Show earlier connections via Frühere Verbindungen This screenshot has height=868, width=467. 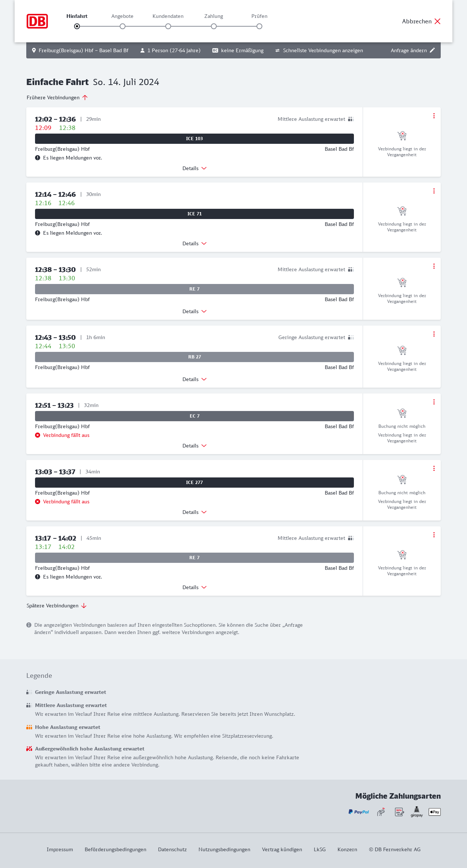point(57,97)
